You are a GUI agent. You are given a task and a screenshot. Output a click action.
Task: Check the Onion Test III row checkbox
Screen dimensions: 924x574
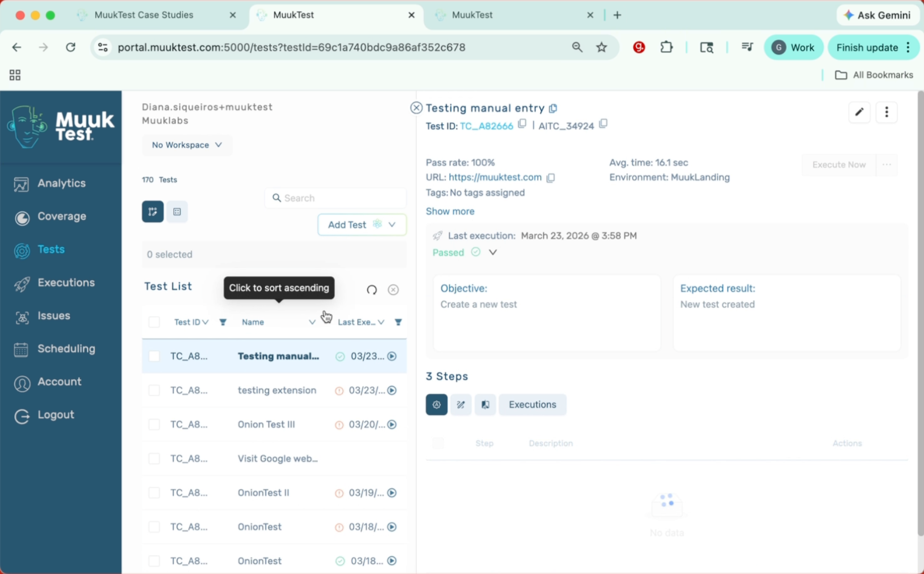point(154,424)
